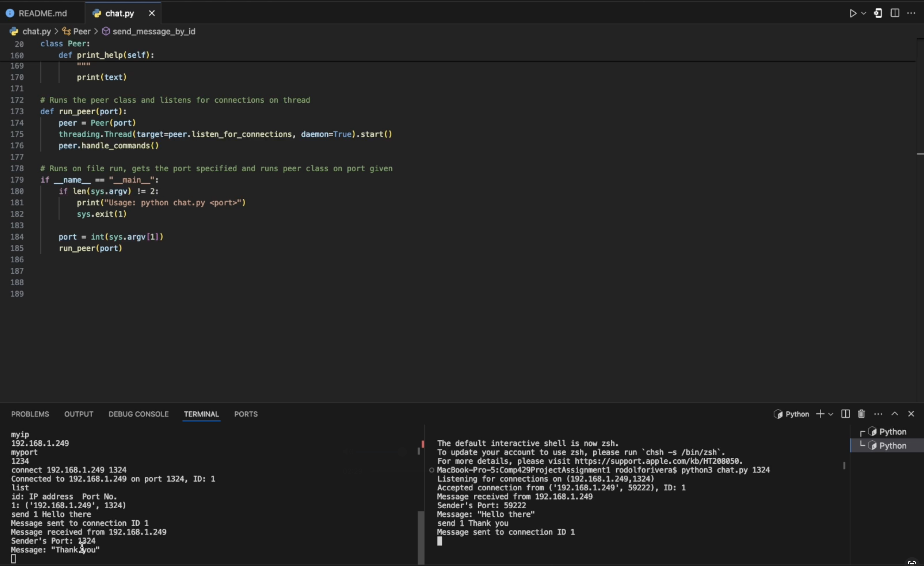
Task: Open the run options dropdown arrow
Action: [x=864, y=14]
